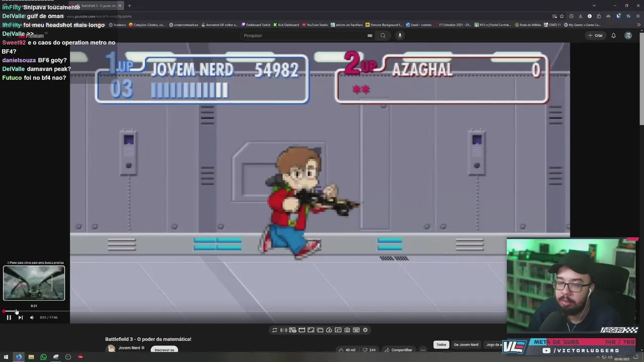Dislike the video (244)
Screen dimensions: 644x362
(x=369, y=350)
